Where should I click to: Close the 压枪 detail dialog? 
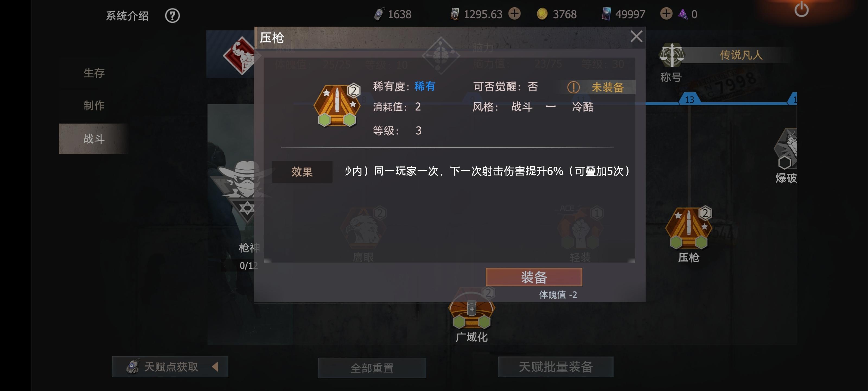click(x=636, y=36)
